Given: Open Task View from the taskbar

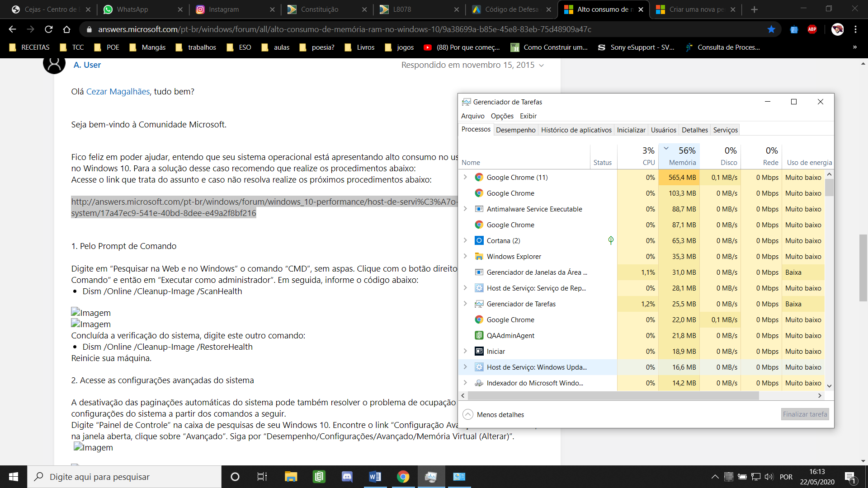Looking at the screenshot, I should pyautogui.click(x=262, y=477).
